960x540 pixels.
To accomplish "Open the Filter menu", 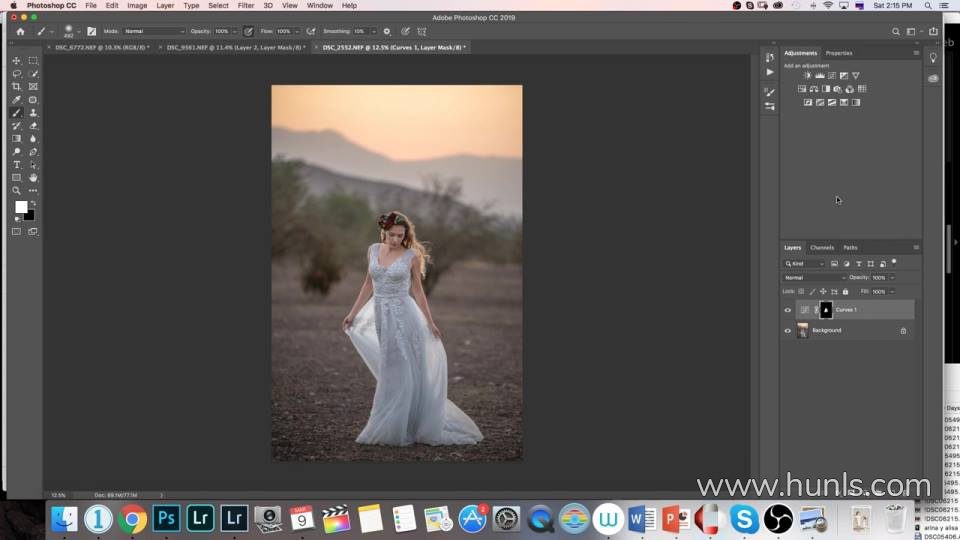I will point(246,6).
